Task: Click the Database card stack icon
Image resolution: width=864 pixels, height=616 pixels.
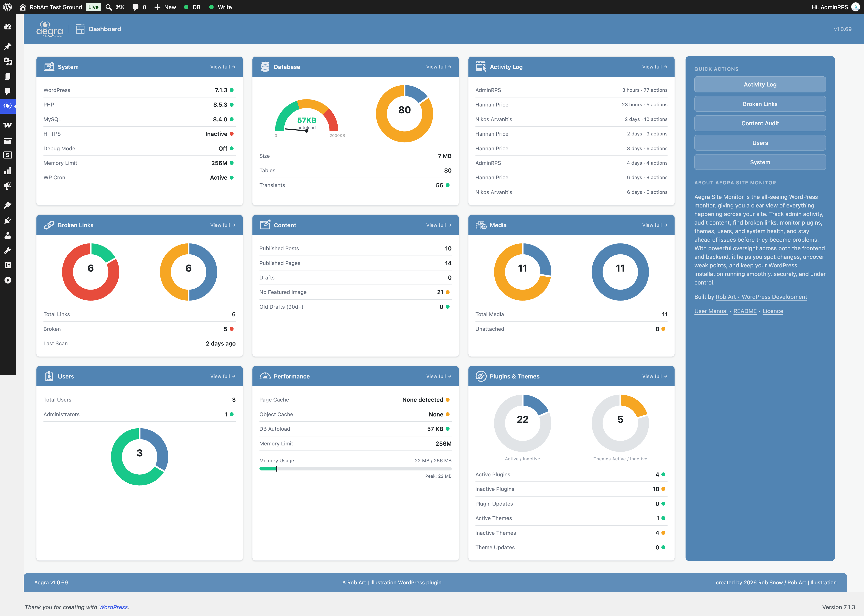Action: pyautogui.click(x=265, y=67)
